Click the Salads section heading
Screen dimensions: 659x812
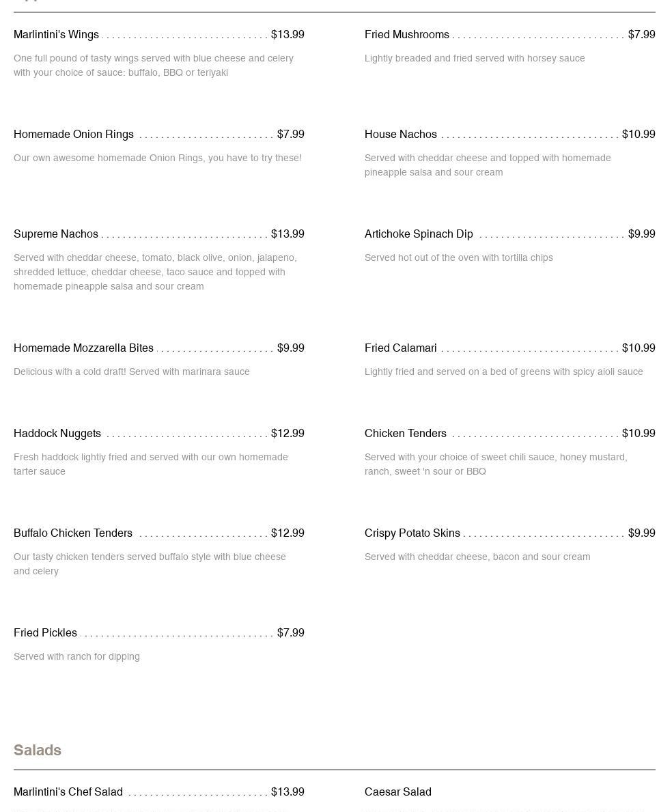(x=38, y=751)
